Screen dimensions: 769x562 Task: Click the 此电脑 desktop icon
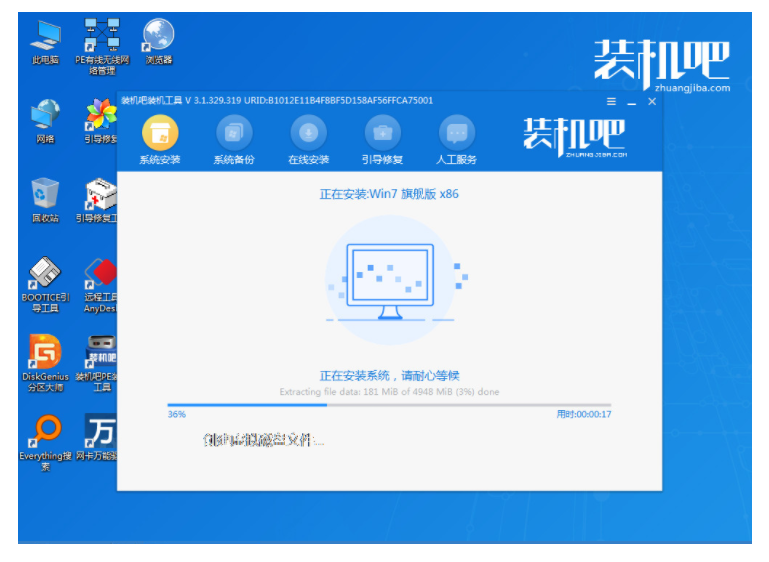pyautogui.click(x=45, y=38)
